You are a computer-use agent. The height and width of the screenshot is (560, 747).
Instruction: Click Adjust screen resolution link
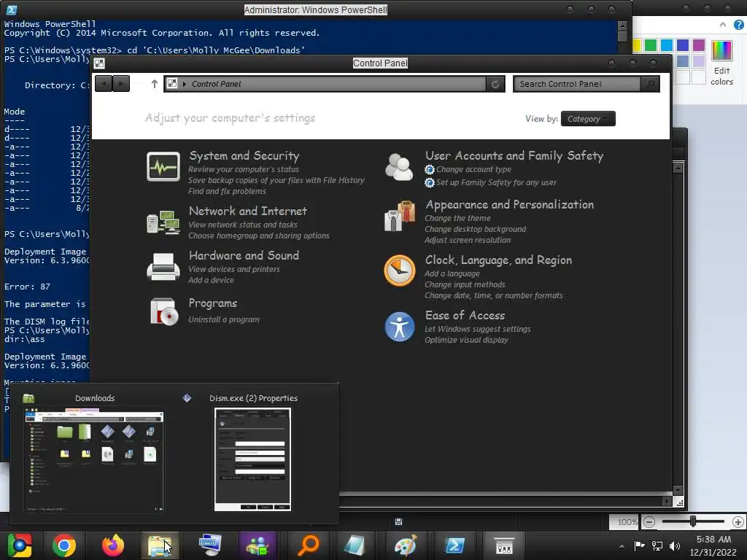click(x=468, y=240)
